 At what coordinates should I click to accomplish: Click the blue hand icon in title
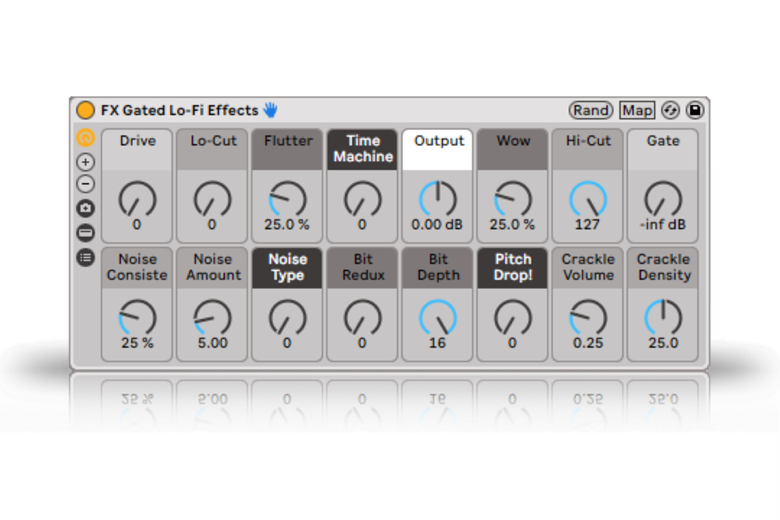[x=271, y=109]
